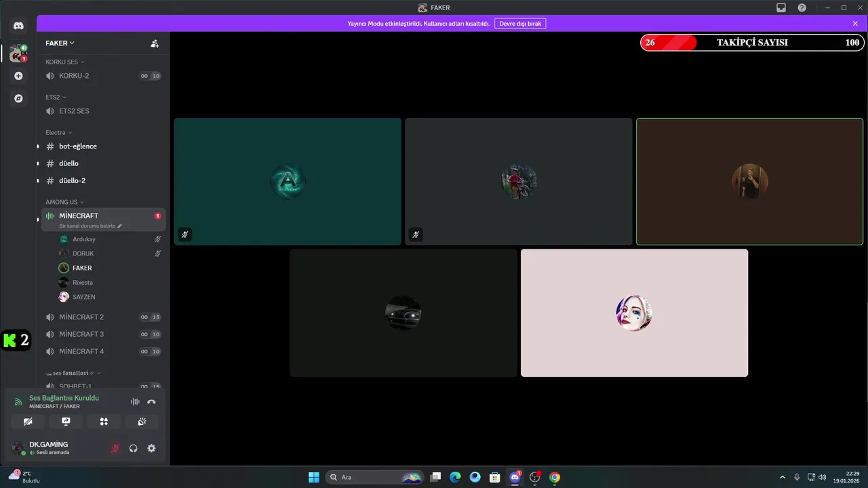This screenshot has height=488, width=868.
Task: Select the FAKER server icon in sidebar
Action: point(17,53)
